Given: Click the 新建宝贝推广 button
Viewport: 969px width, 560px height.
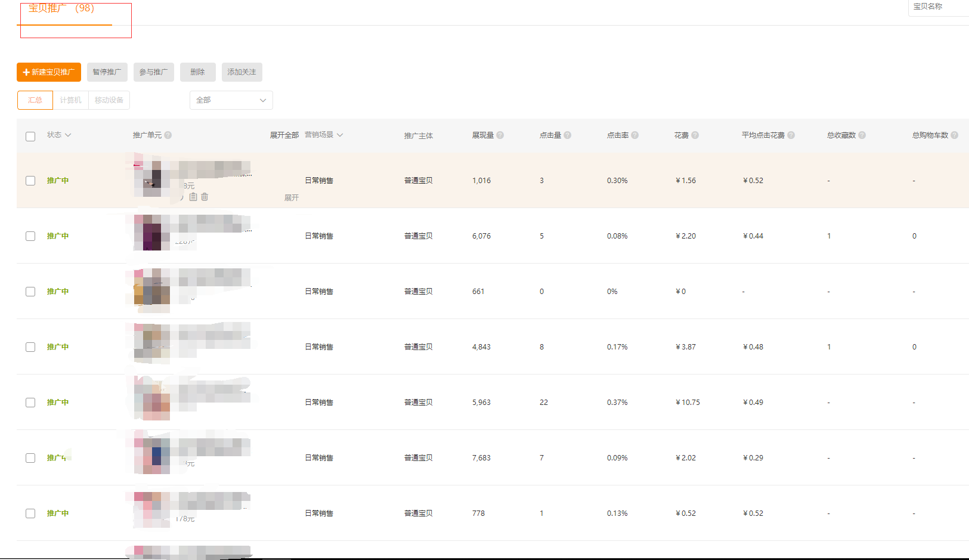Looking at the screenshot, I should pyautogui.click(x=49, y=72).
